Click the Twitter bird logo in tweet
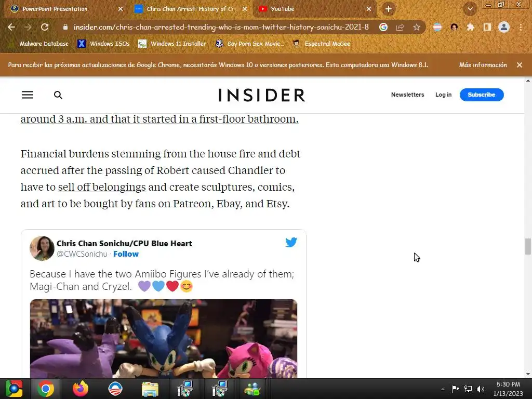Viewport: 532px width, 399px height. click(x=291, y=242)
